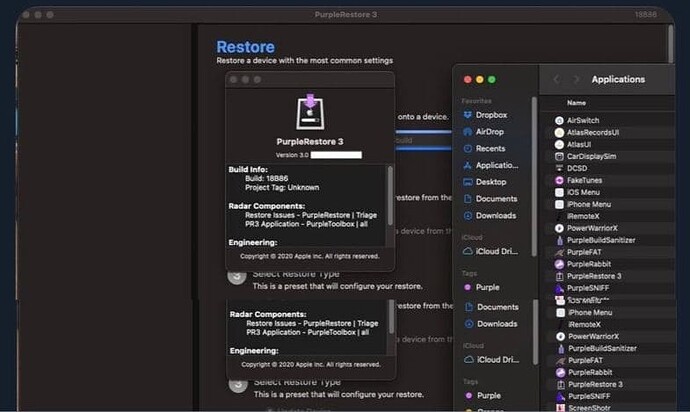690x412 pixels.
Task: Click the blue 'Restore' page heading
Action: [246, 47]
